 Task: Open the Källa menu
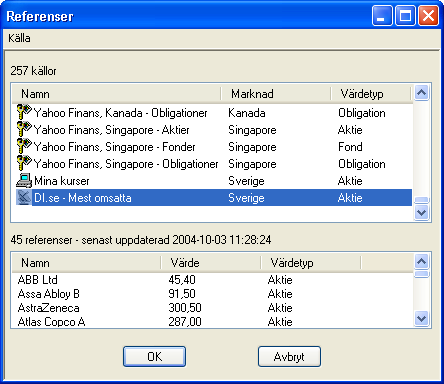click(x=19, y=38)
